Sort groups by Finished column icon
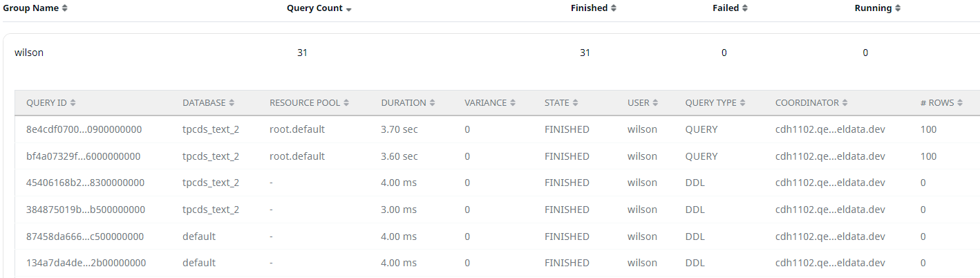 click(x=614, y=8)
